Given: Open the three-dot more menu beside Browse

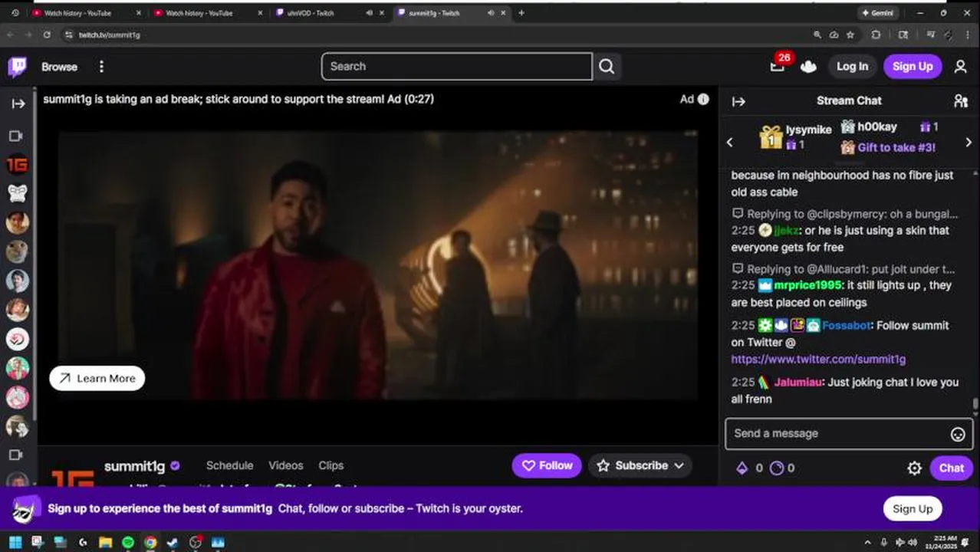Looking at the screenshot, I should coord(101,67).
